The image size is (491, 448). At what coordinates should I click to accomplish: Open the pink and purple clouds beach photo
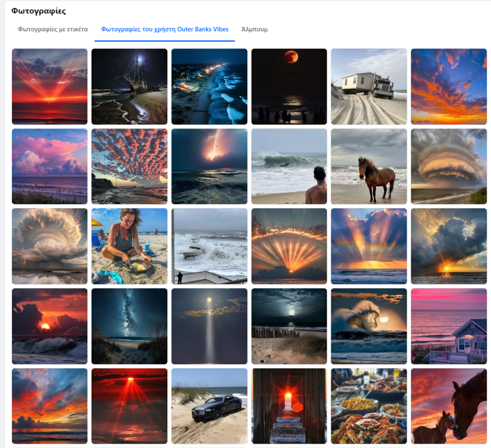pyautogui.click(x=50, y=166)
